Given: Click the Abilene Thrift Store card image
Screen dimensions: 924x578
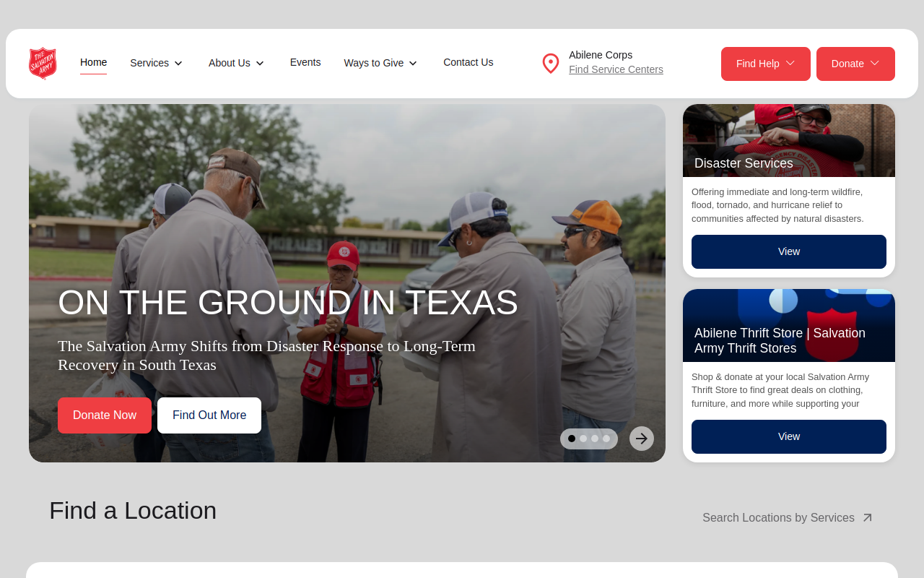Looking at the screenshot, I should coord(789,325).
